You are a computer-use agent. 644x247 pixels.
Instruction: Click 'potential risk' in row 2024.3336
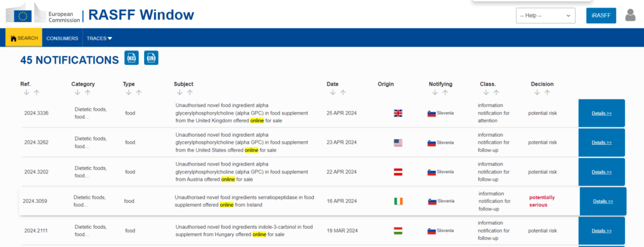point(543,113)
